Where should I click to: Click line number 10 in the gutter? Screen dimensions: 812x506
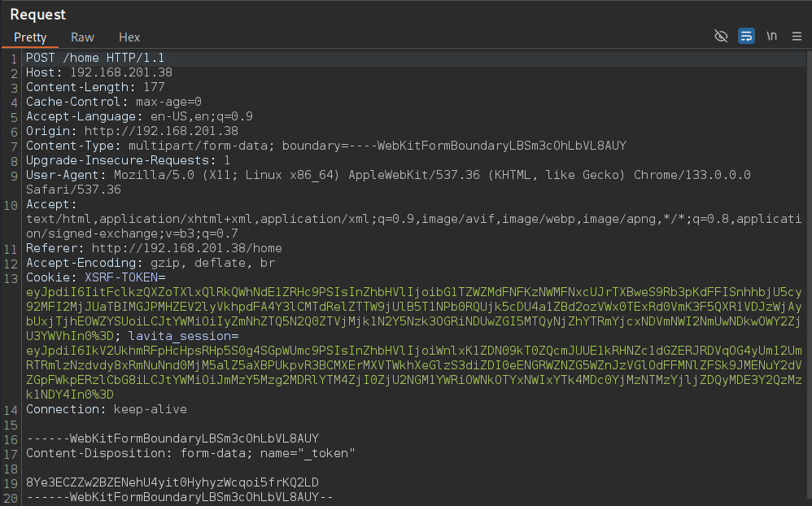[11, 206]
